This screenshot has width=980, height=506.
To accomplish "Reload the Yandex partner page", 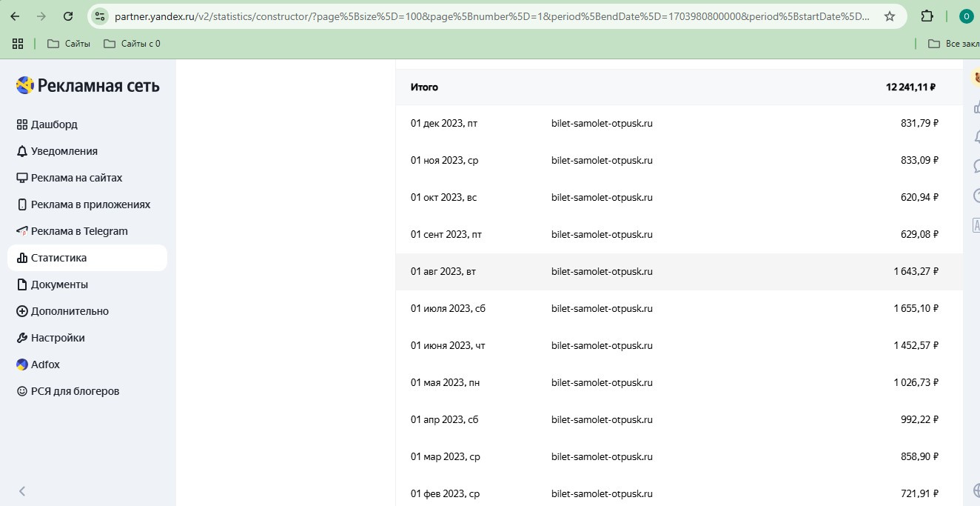I will 68,16.
